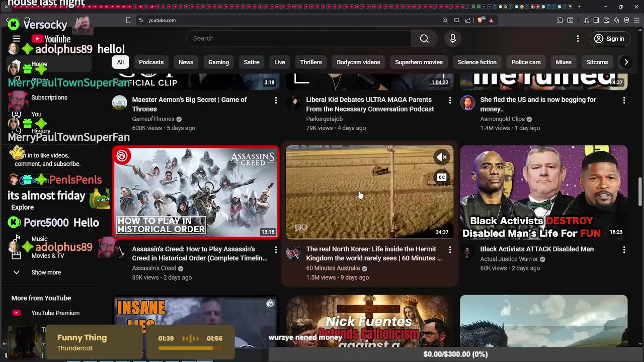Unmute the North Korea video preview
This screenshot has width=644, height=362.
[442, 157]
